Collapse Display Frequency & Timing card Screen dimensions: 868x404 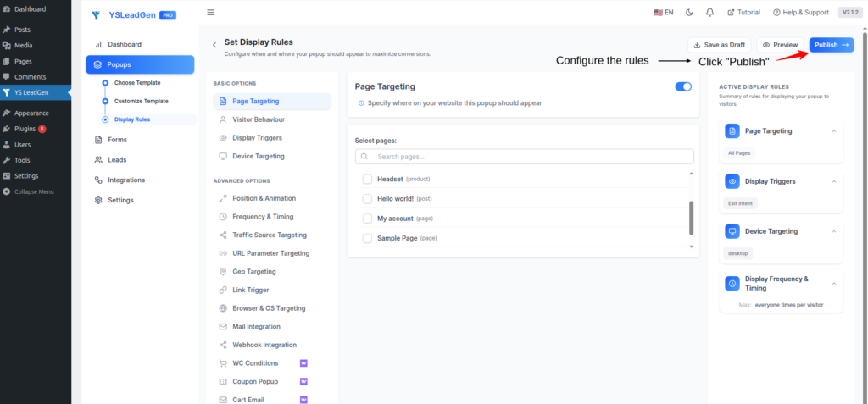point(834,284)
